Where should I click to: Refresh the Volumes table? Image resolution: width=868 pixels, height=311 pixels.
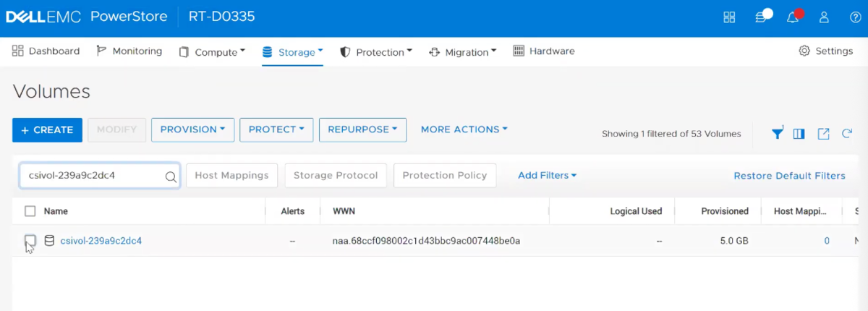point(847,133)
